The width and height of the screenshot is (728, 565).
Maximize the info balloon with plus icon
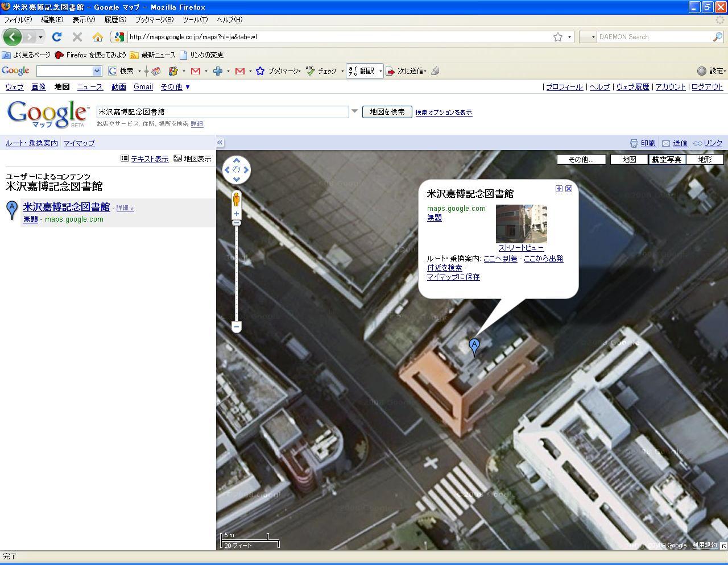coord(559,189)
